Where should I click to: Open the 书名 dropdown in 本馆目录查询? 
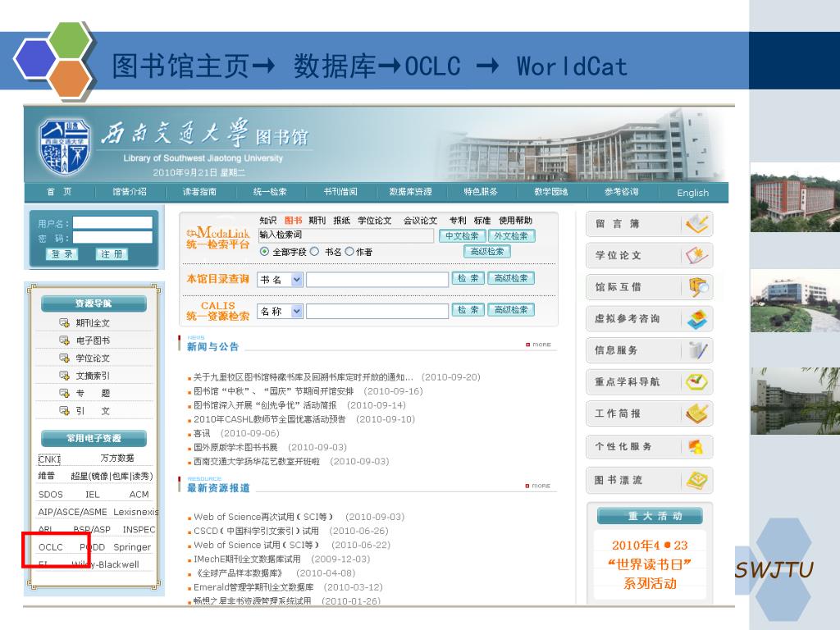click(x=281, y=280)
